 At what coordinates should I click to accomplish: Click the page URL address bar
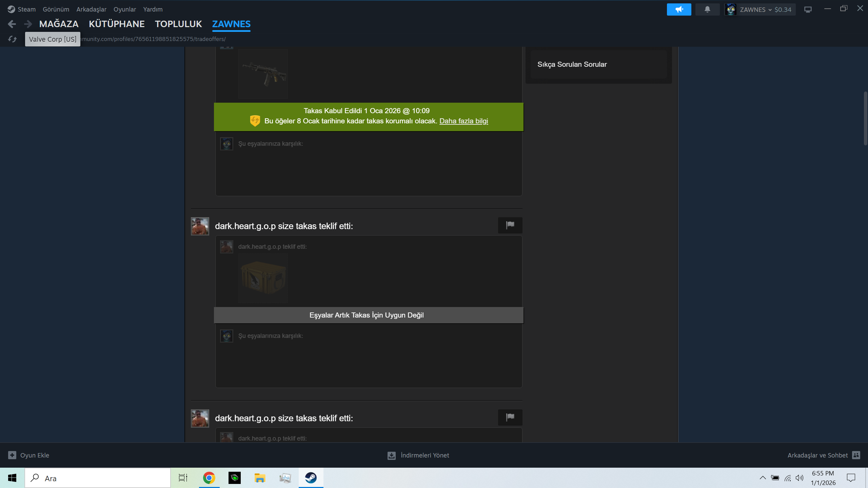pos(154,39)
